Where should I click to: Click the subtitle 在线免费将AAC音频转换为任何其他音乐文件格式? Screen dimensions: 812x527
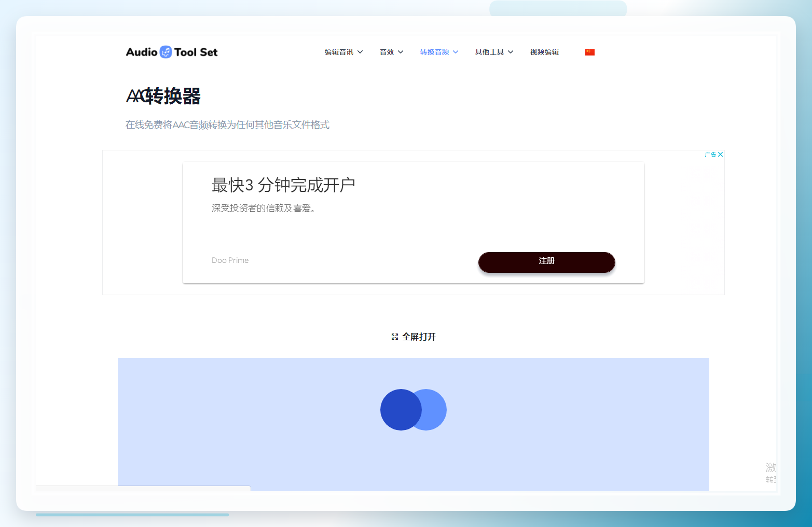click(x=227, y=125)
